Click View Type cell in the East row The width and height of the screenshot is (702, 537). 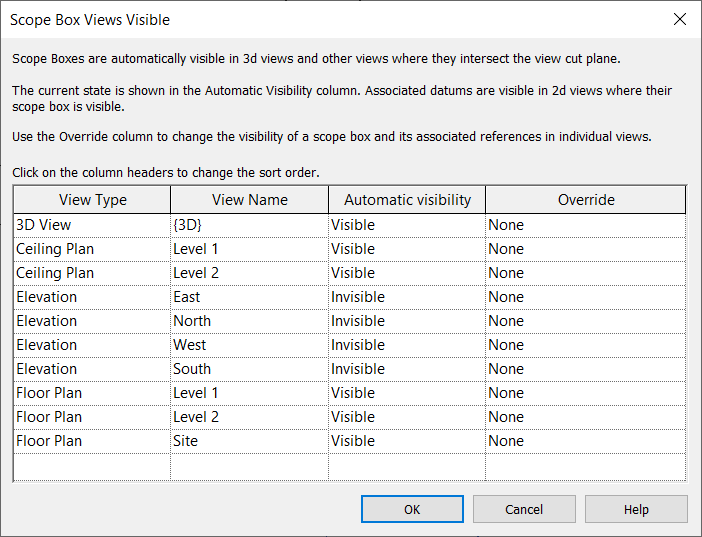92,297
